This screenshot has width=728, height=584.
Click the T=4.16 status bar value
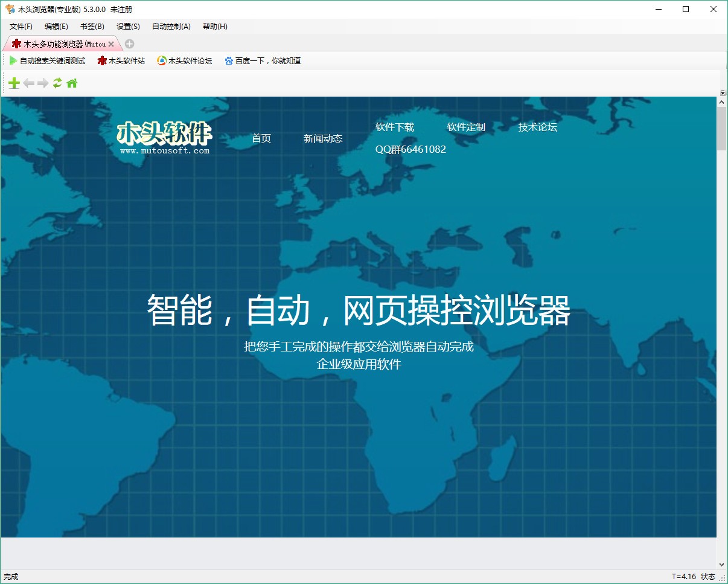[x=684, y=577]
